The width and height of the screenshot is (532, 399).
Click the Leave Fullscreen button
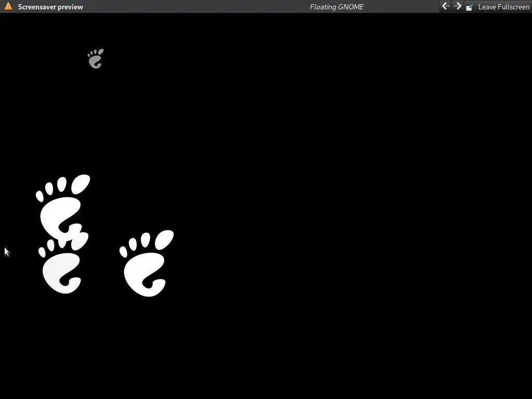click(498, 7)
